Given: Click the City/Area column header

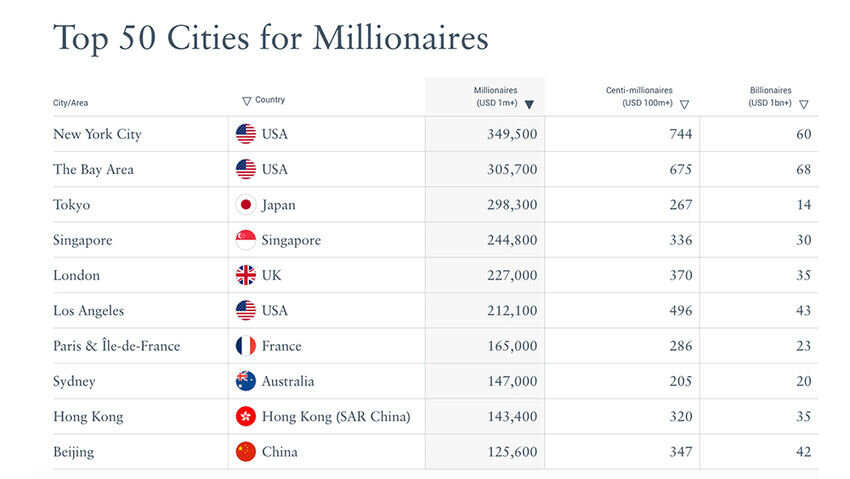Looking at the screenshot, I should (71, 103).
